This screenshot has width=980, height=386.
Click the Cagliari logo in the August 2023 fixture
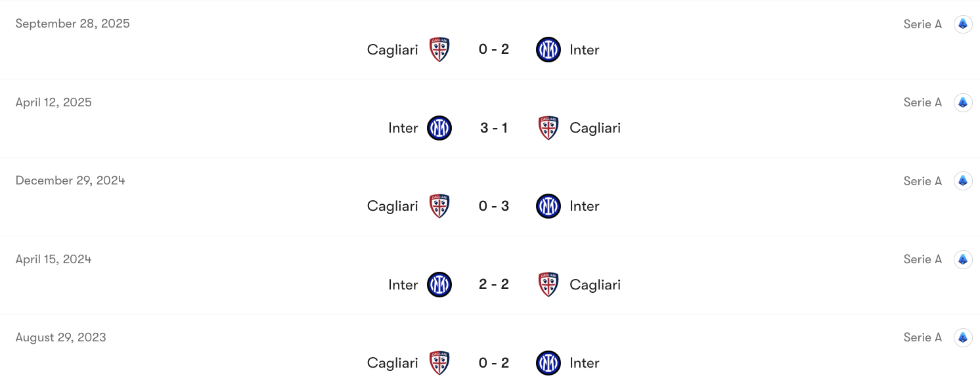tap(439, 362)
